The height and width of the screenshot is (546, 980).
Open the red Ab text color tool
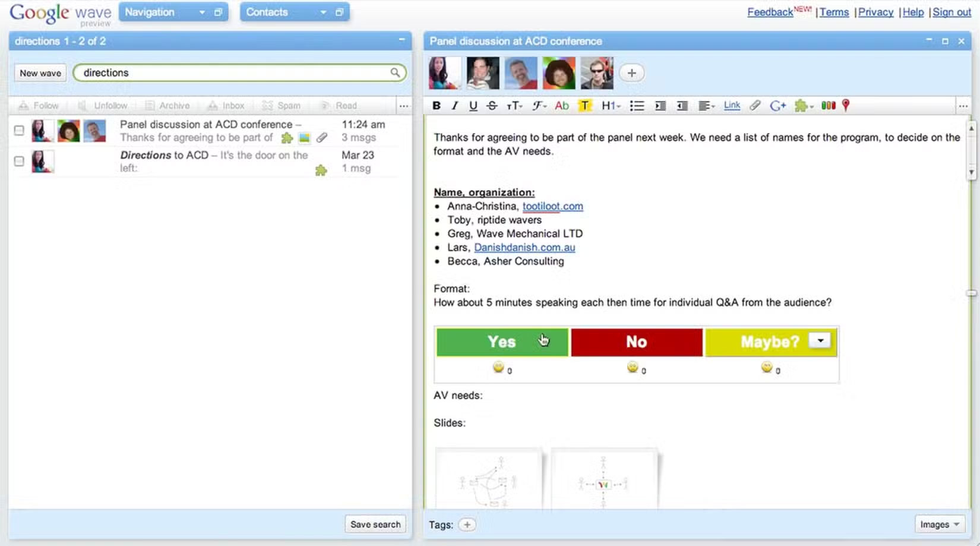click(x=562, y=106)
